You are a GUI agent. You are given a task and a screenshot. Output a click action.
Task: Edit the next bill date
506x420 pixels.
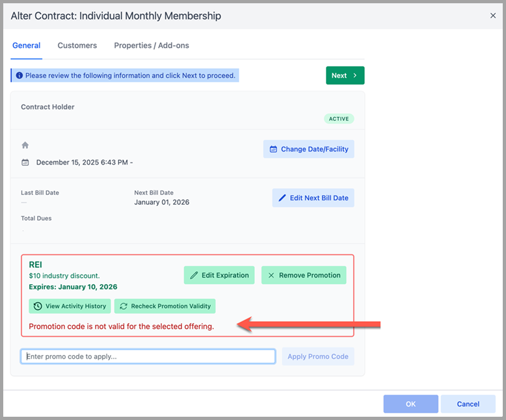(313, 198)
